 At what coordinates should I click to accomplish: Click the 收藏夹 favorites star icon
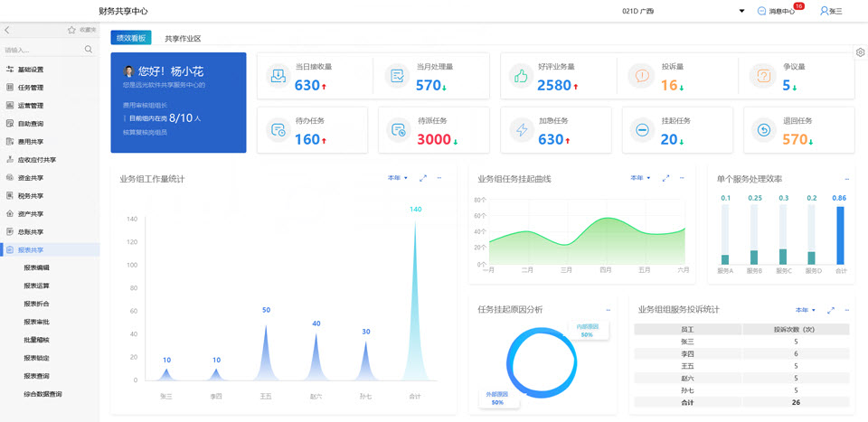click(72, 30)
